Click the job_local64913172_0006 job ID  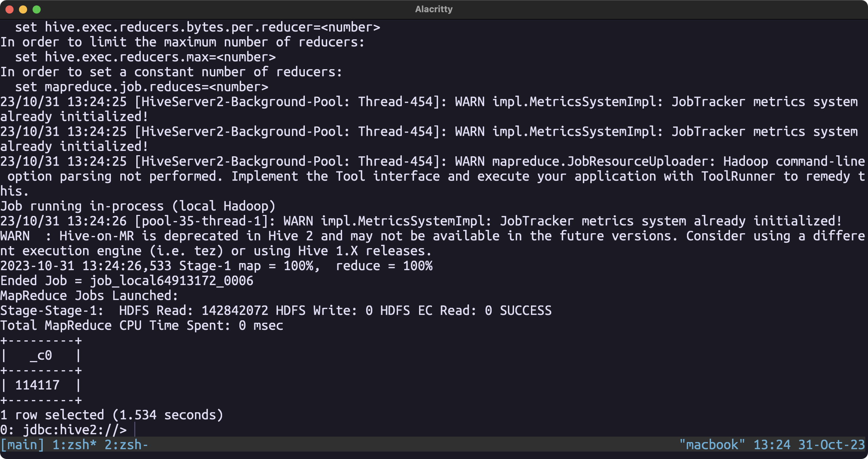(x=172, y=281)
